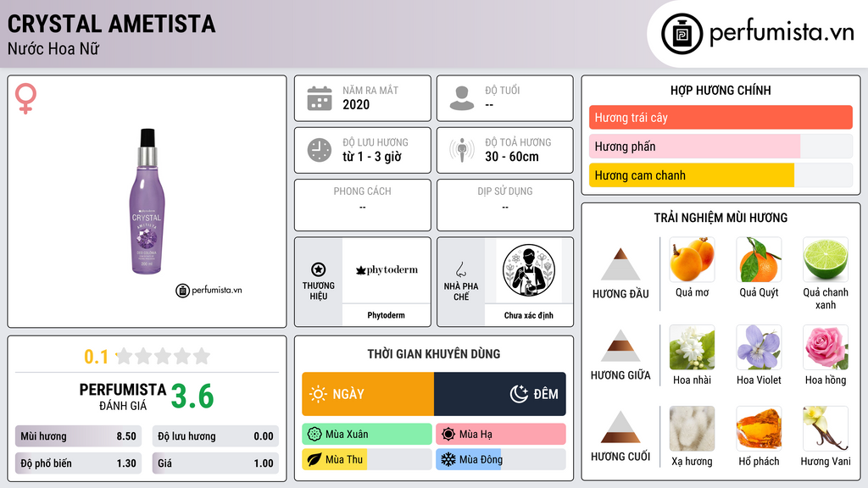Click the pink female gender symbol icon
Image resolution: width=868 pixels, height=488 pixels.
click(x=25, y=98)
